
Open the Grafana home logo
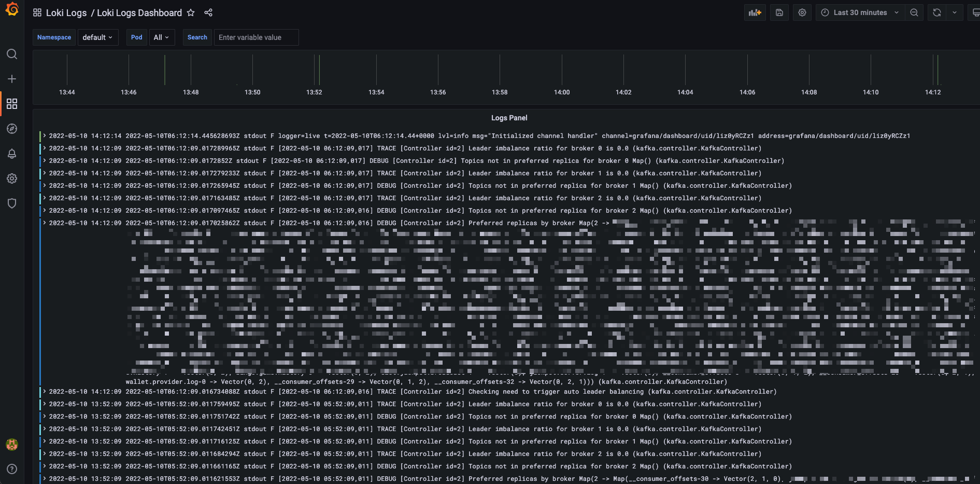12,9
